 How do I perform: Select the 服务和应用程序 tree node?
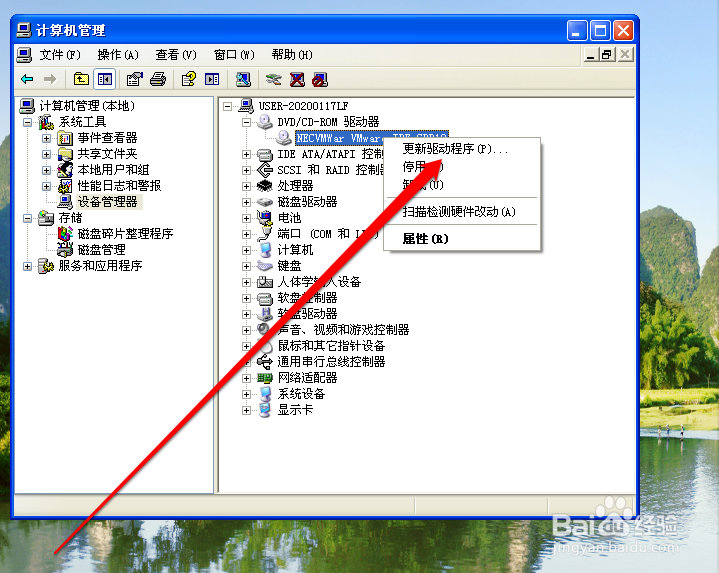(x=100, y=266)
